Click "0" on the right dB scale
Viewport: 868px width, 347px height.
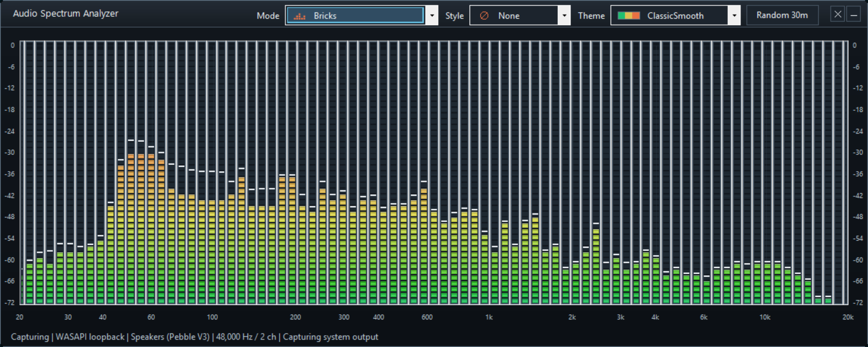point(854,45)
